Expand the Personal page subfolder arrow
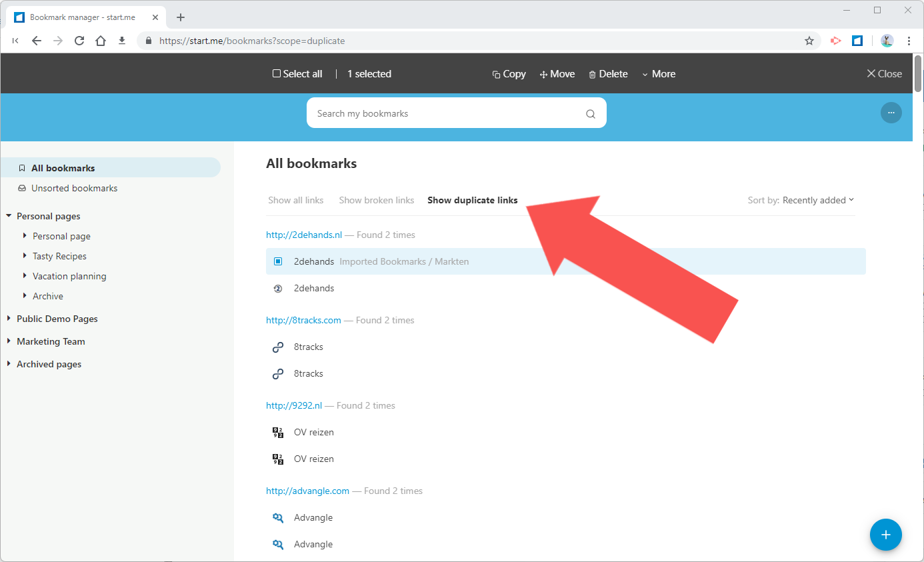 tap(25, 236)
